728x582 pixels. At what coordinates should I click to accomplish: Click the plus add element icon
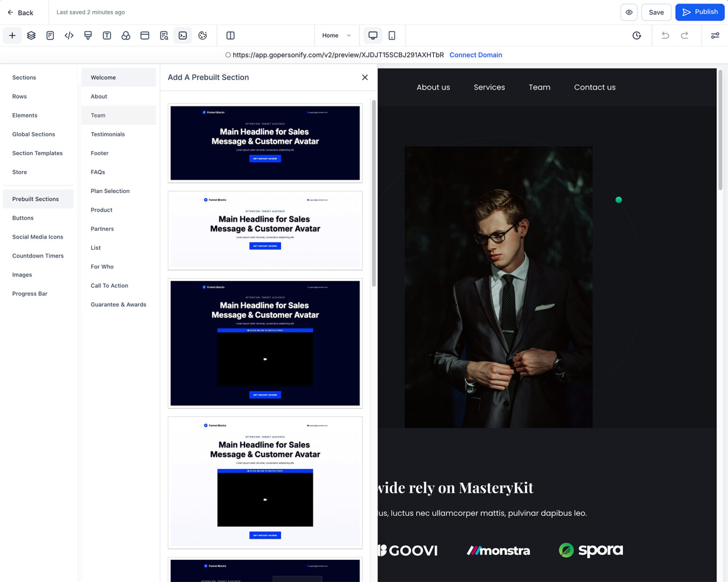click(x=12, y=36)
